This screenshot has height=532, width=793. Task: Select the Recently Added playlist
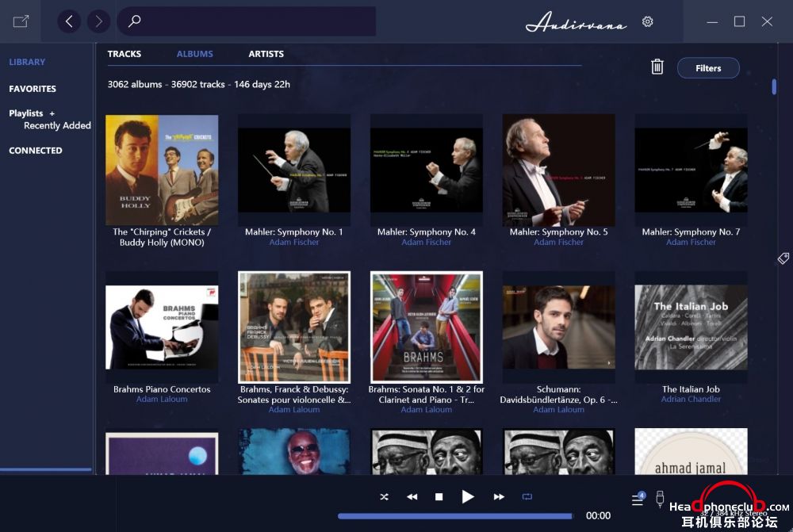click(57, 125)
